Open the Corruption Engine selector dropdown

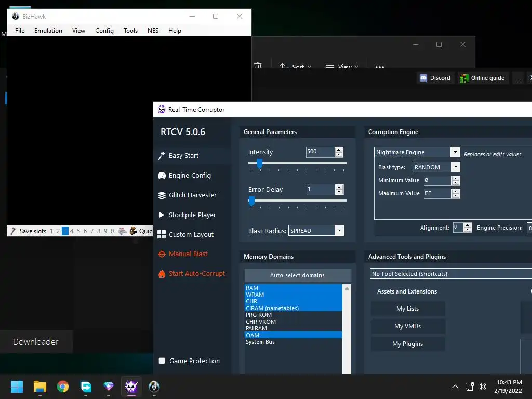point(455,152)
